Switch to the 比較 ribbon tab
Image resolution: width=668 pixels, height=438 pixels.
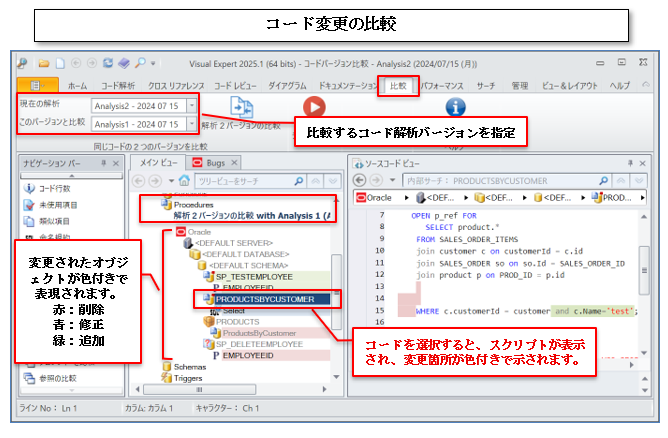tap(395, 86)
